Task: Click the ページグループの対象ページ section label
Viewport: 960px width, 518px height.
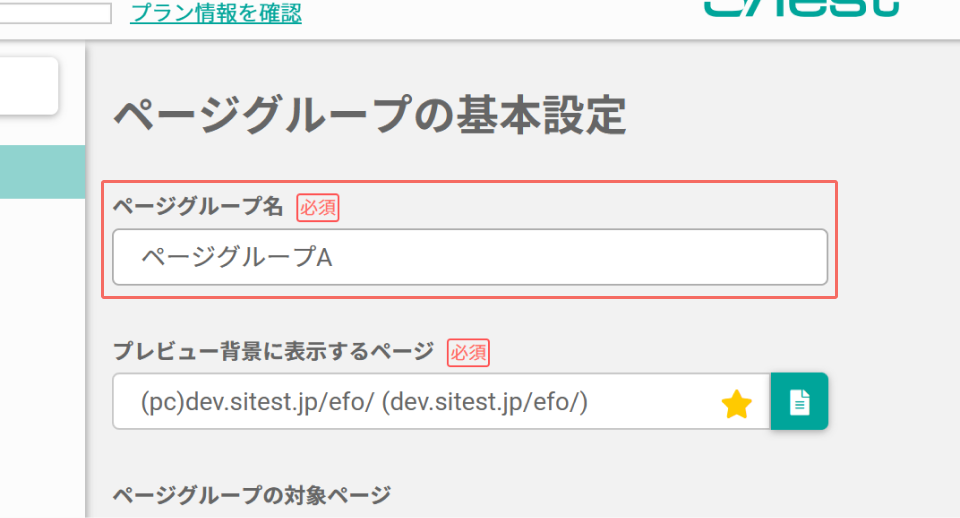Action: tap(252, 495)
